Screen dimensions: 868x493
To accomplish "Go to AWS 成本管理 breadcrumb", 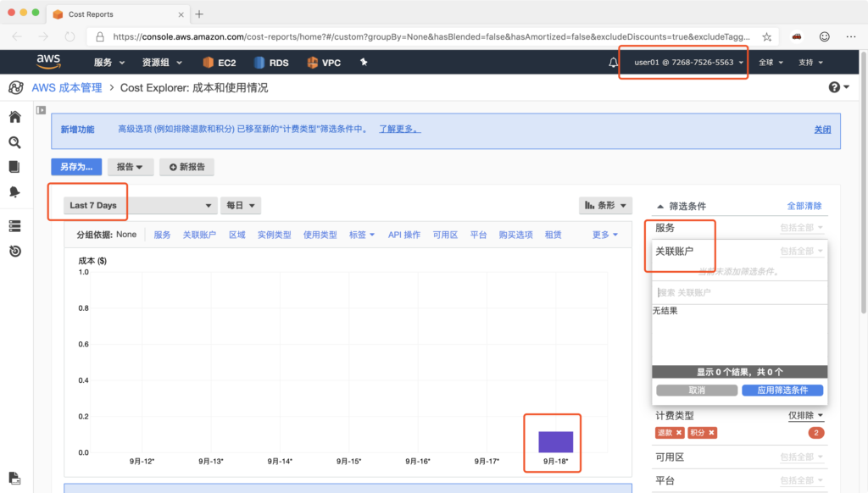I will pyautogui.click(x=67, y=87).
